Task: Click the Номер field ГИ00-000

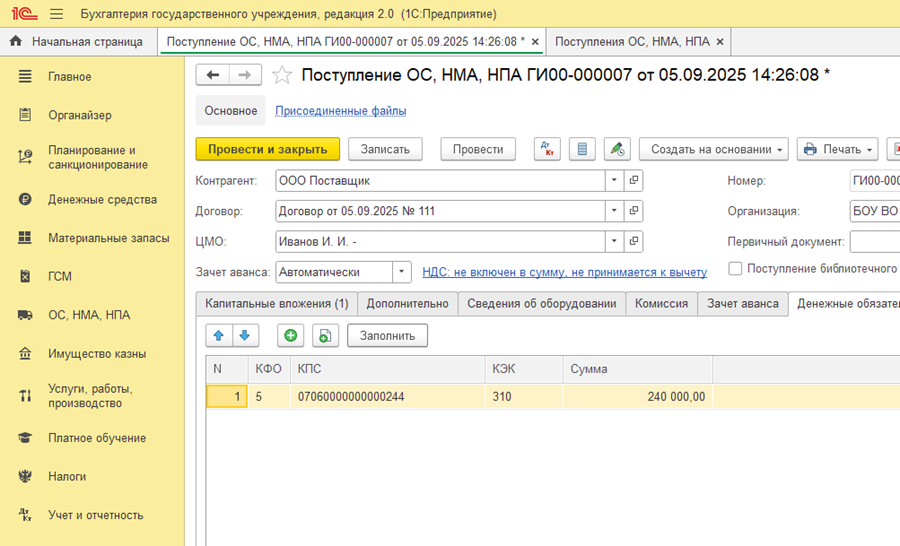Action: pos(875,180)
